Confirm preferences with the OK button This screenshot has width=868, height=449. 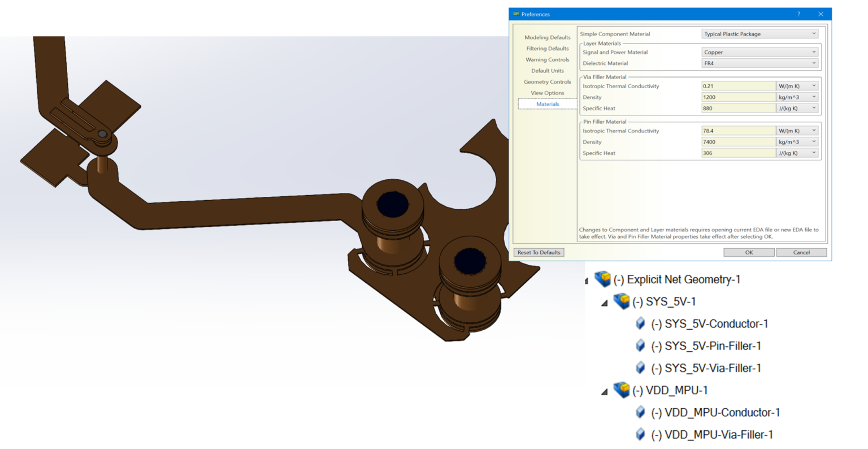point(748,252)
